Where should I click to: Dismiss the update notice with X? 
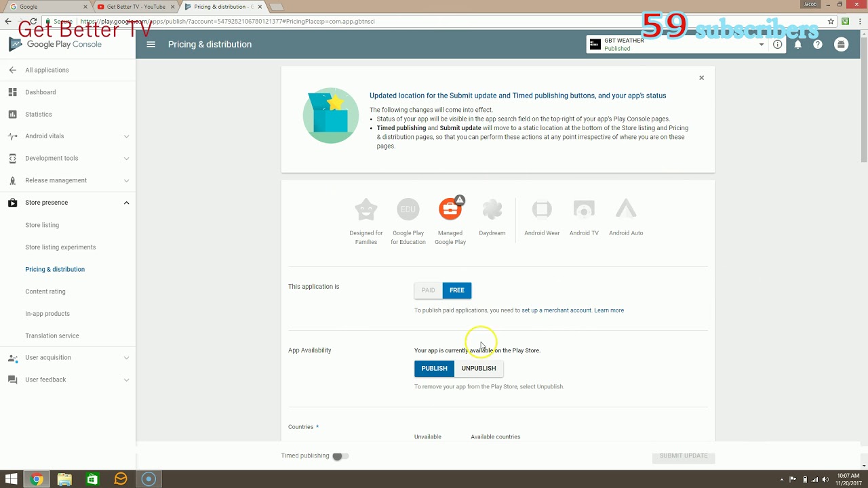point(702,78)
